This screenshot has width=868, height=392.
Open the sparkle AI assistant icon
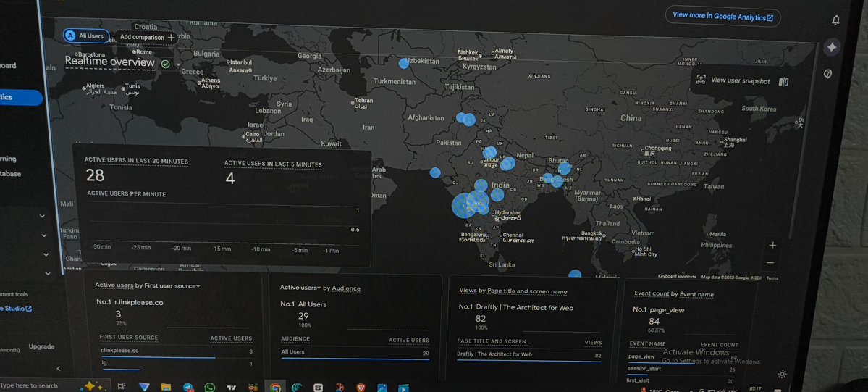[x=832, y=47]
